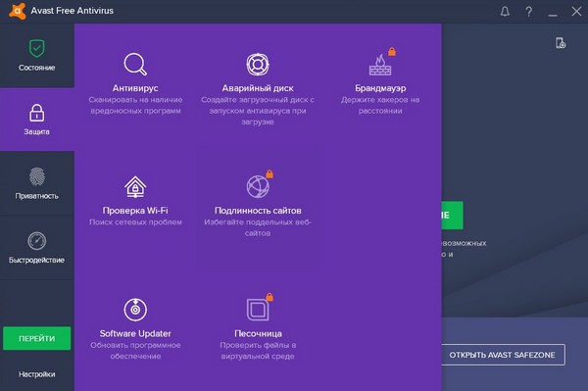Launch Проверка Wi-Fi house icon
Viewport: 588px width, 391px height.
(x=135, y=187)
